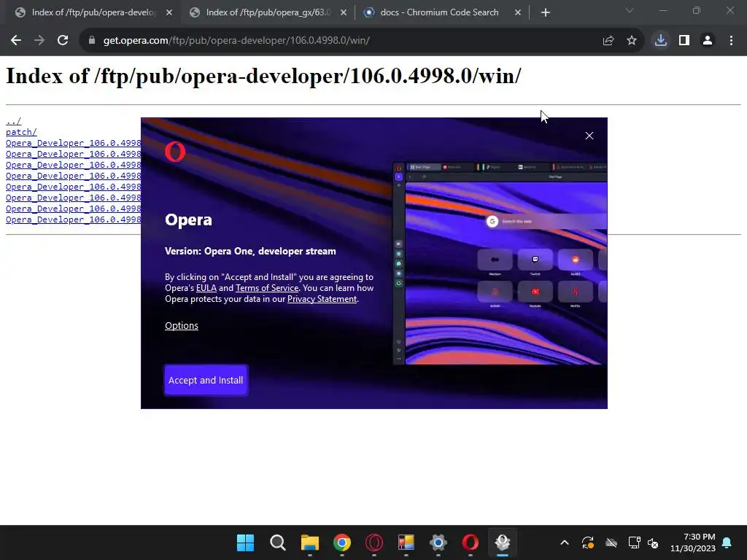This screenshot has height=560, width=747.
Task: Open the EULA link
Action: tap(206, 288)
